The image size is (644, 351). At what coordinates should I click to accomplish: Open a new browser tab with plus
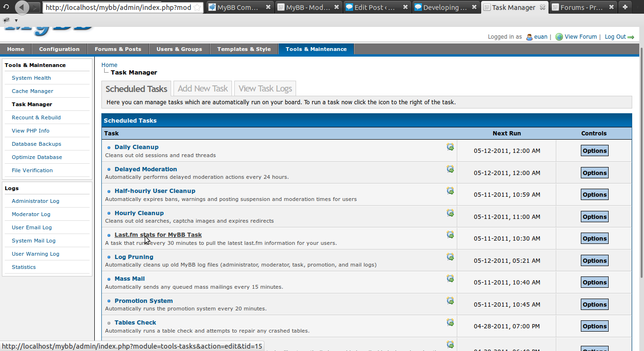(x=625, y=8)
